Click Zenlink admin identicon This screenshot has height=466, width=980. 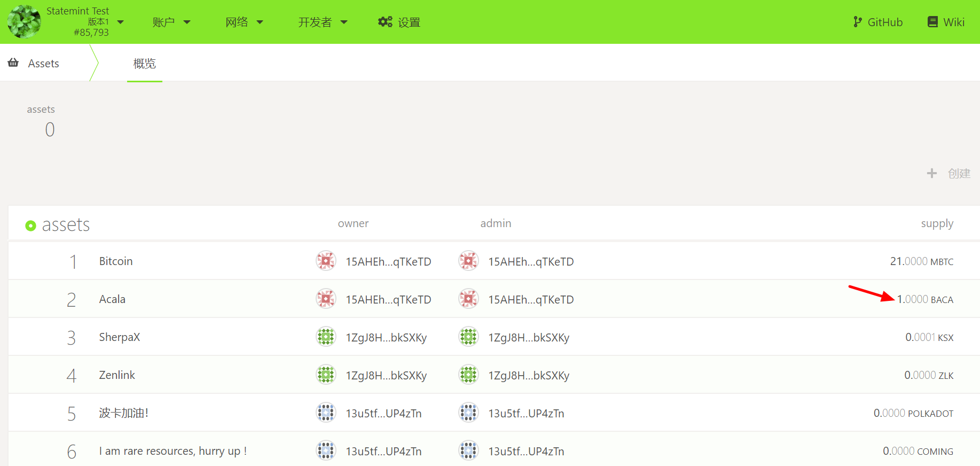[x=468, y=375]
